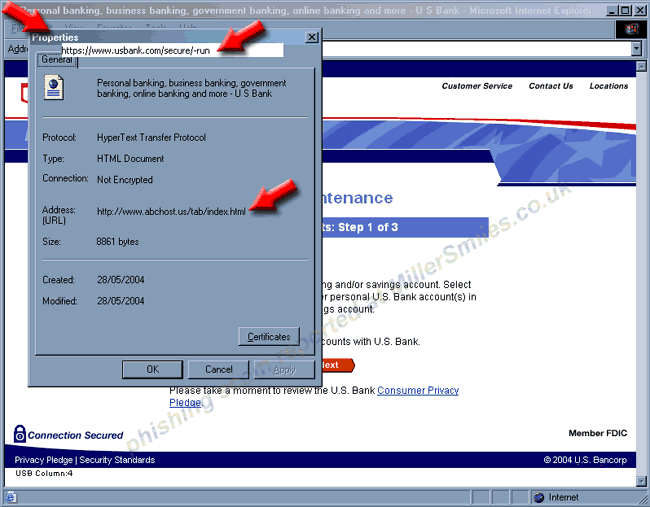Select the General tab
This screenshot has height=507, width=650.
57,60
